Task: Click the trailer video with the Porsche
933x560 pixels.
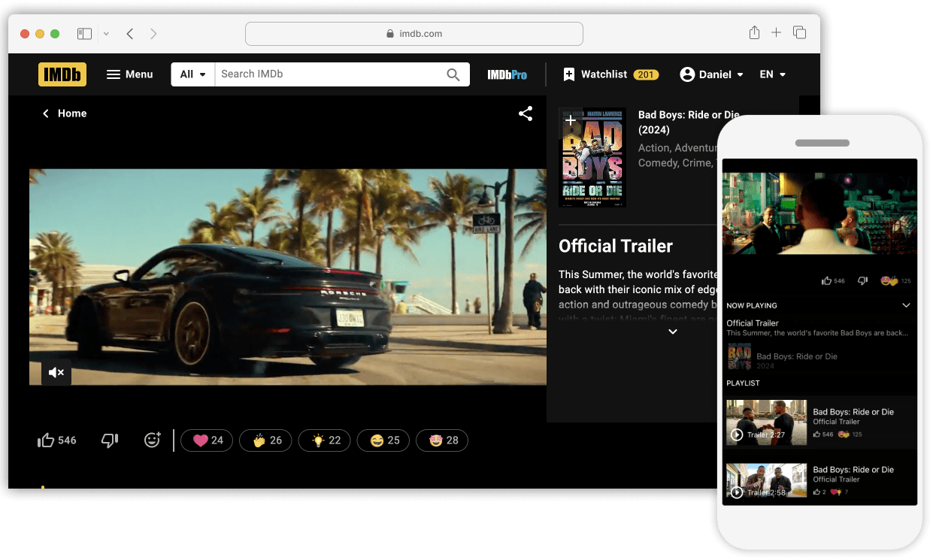Action: point(288,277)
